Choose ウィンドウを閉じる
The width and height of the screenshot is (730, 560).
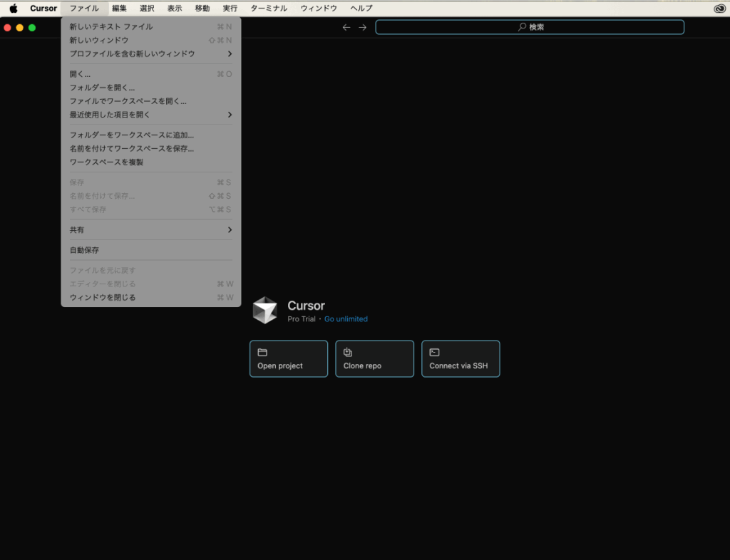(151, 298)
